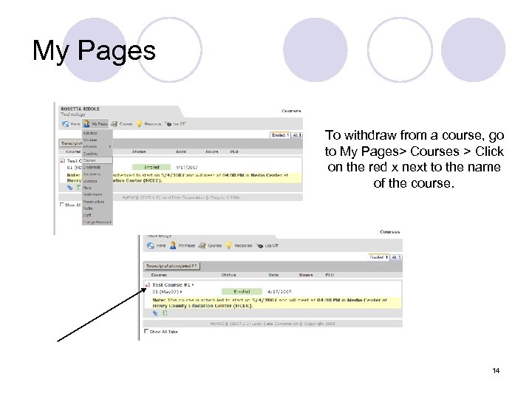The image size is (532, 399).
Task: Click PLU column header in Test Course #1 screenshot
Action: click(x=330, y=275)
